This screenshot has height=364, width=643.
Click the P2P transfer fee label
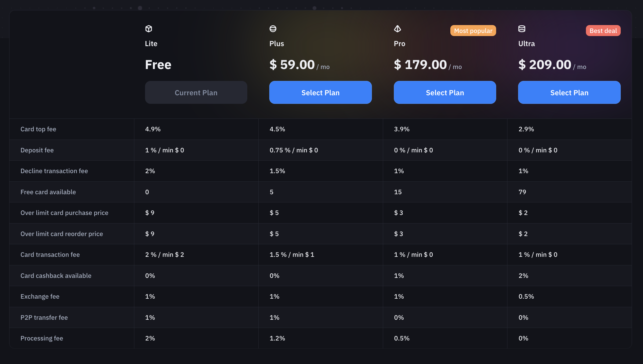44,318
